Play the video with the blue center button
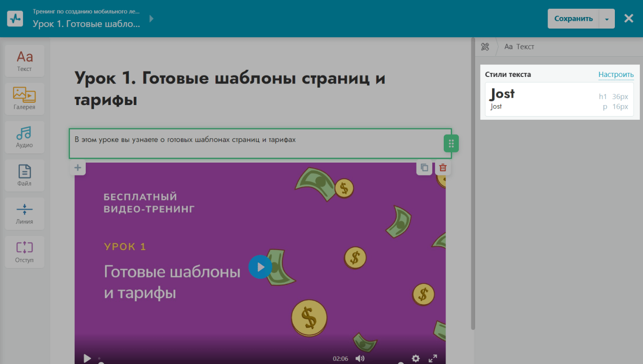This screenshot has width=643, height=364. (x=260, y=267)
